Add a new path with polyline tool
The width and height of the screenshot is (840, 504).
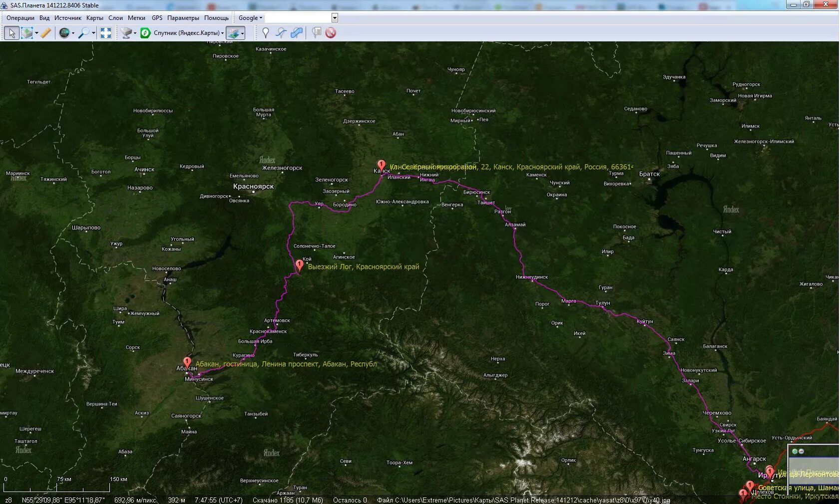coord(281,33)
